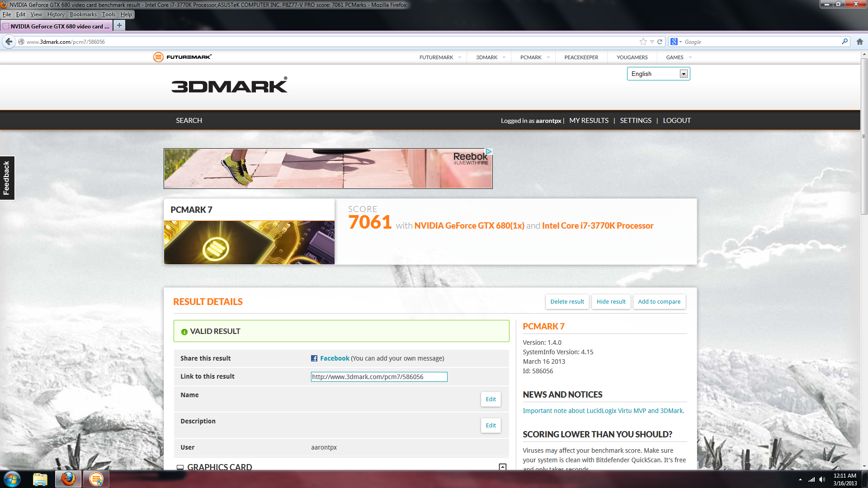Viewport: 868px width, 488px height.
Task: Click the site identity globe icon
Action: (21, 42)
